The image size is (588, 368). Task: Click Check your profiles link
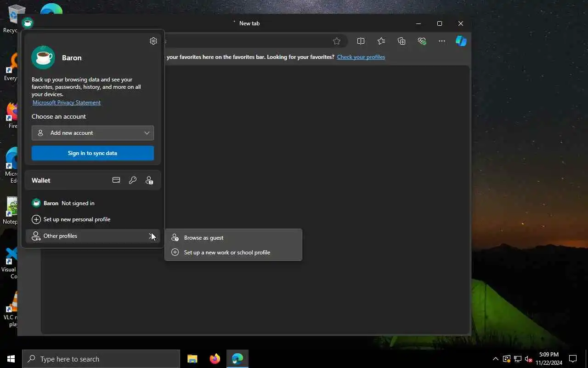pos(361,57)
